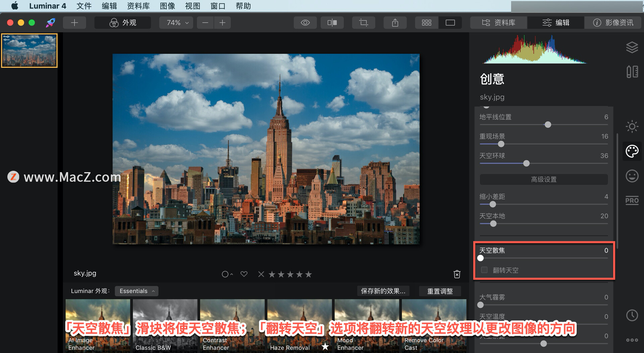Click 保存新的效果 button
The width and height of the screenshot is (644, 353).
pyautogui.click(x=383, y=291)
